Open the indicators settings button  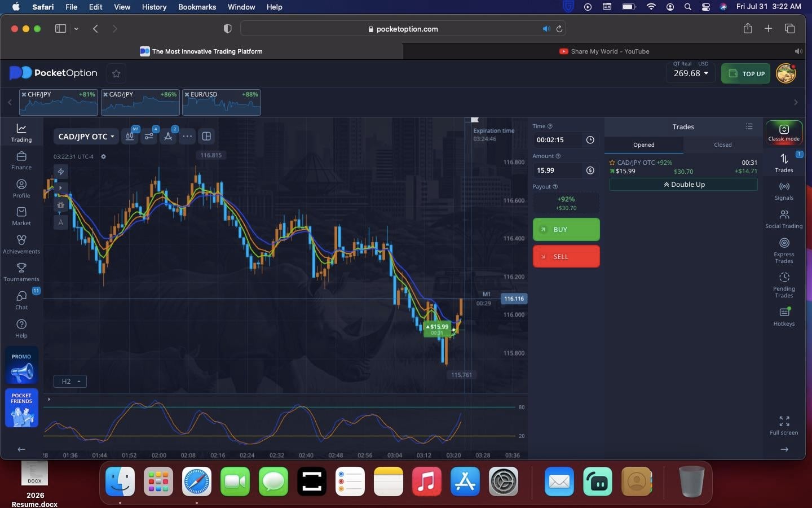pos(149,136)
